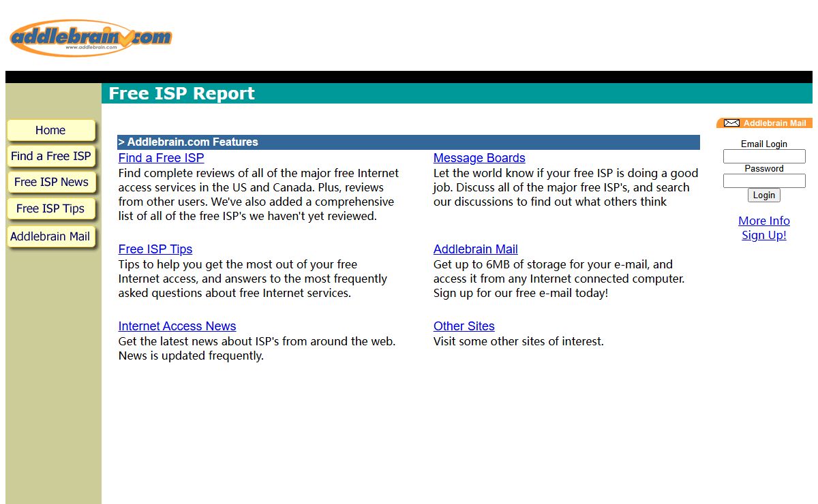Click the addlebrain.com logo
Image resolution: width=818 pixels, height=504 pixels.
tap(91, 37)
